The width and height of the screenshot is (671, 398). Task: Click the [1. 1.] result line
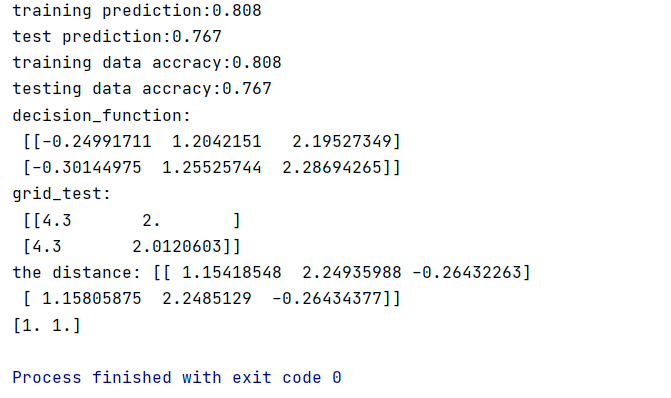click(47, 326)
